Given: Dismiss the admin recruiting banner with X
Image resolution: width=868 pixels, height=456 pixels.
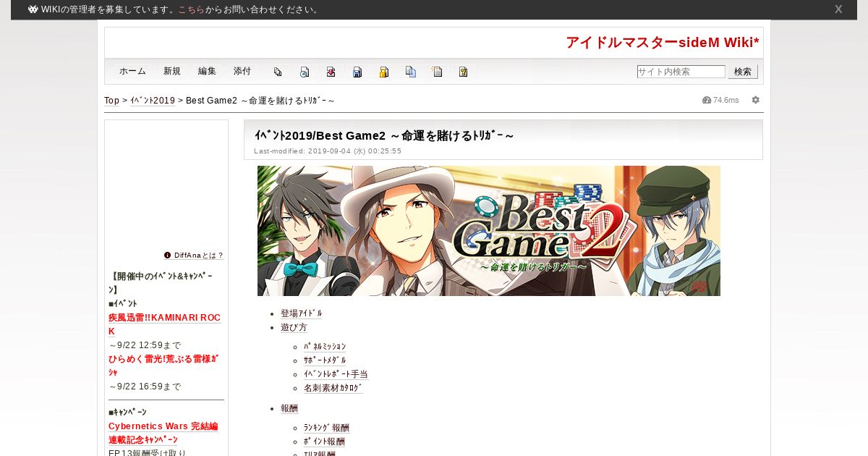Looking at the screenshot, I should pyautogui.click(x=838, y=9).
